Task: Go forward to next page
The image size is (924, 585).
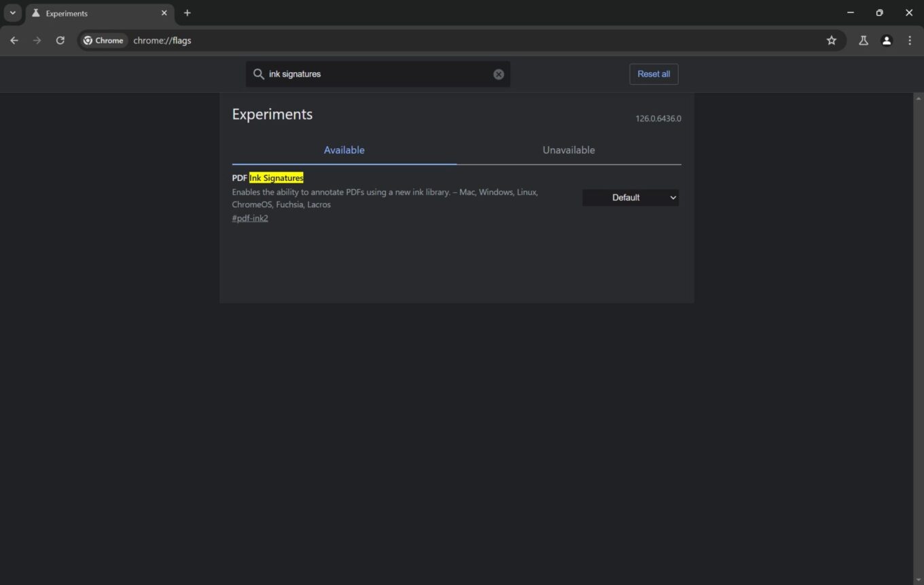Action: click(x=37, y=40)
